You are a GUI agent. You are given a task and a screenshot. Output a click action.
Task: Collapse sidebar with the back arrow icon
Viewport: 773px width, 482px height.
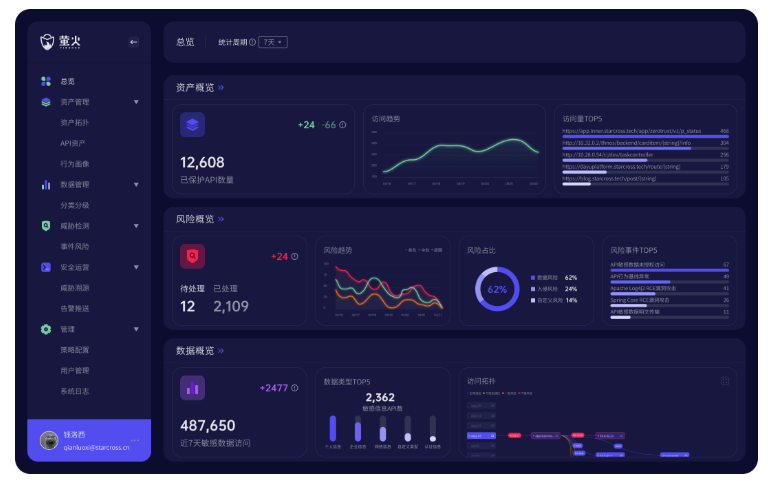[x=134, y=42]
